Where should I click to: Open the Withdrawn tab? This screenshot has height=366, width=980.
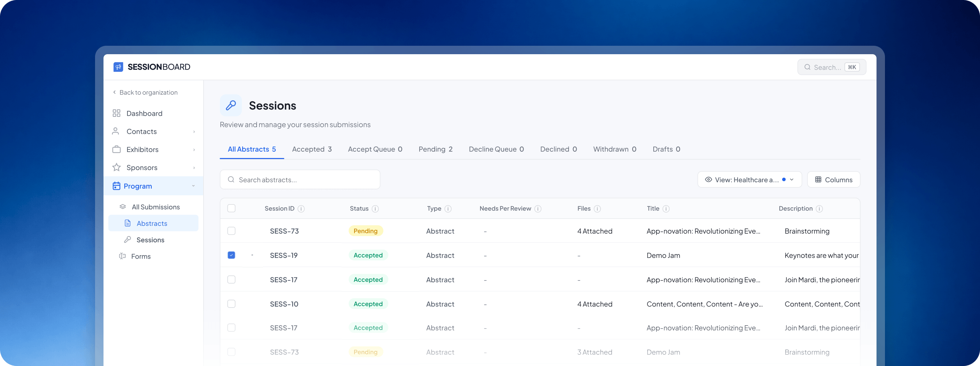tap(615, 149)
